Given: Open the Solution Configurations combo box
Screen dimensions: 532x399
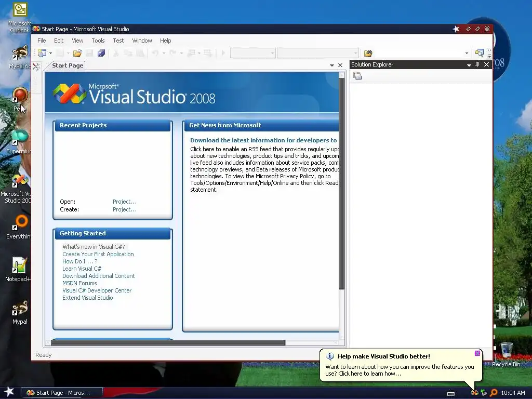Looking at the screenshot, I should 253,53.
